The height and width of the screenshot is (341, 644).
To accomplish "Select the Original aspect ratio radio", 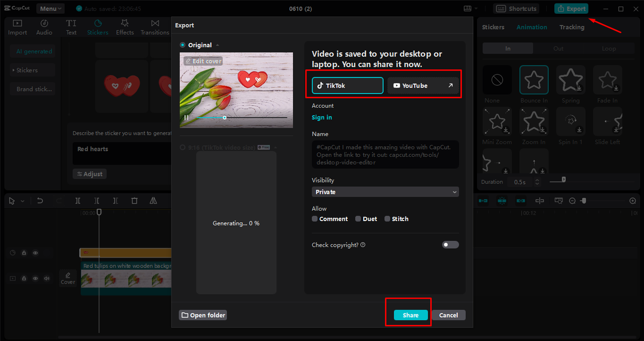I will tap(183, 45).
